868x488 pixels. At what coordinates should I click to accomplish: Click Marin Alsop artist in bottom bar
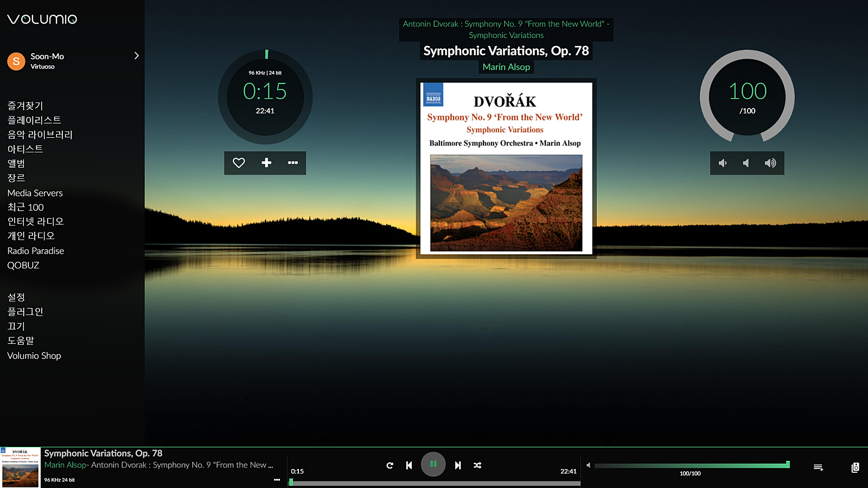coord(66,465)
